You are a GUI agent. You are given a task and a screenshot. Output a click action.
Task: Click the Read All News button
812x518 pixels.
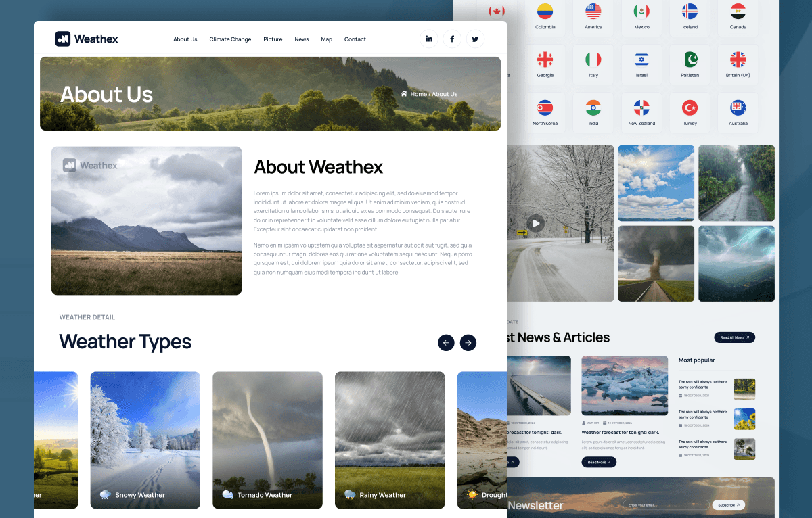[x=734, y=337]
